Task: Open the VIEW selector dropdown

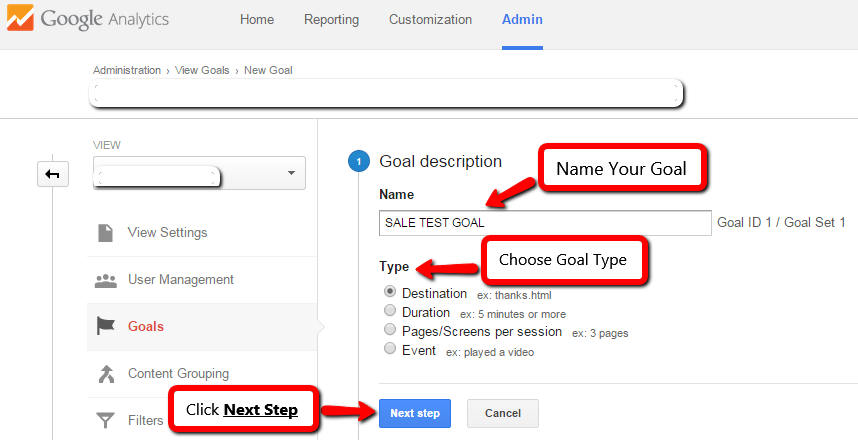Action: [x=199, y=173]
